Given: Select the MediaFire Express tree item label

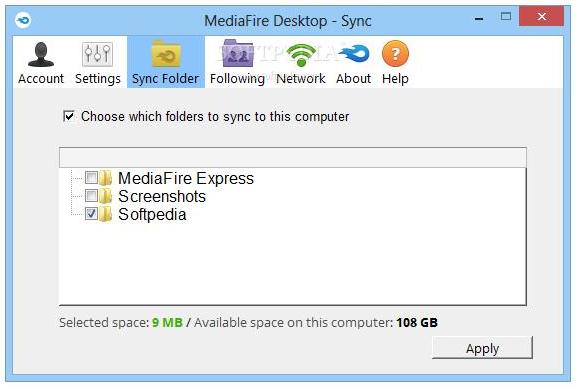Looking at the screenshot, I should click(x=186, y=178).
